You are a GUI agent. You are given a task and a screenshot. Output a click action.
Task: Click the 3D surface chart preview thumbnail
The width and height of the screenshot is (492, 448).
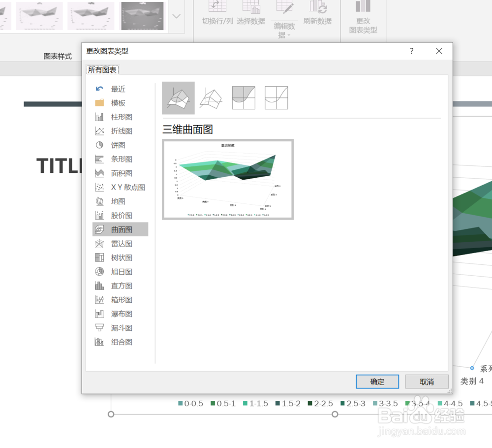(228, 180)
